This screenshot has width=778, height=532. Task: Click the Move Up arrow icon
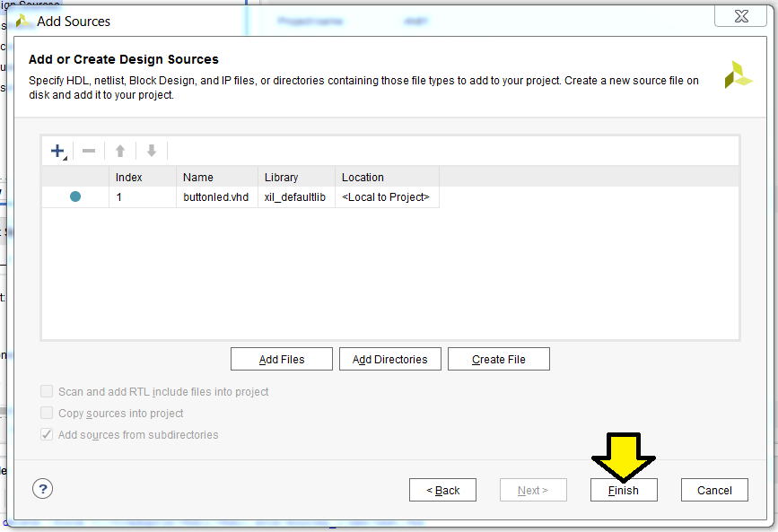tap(120, 151)
